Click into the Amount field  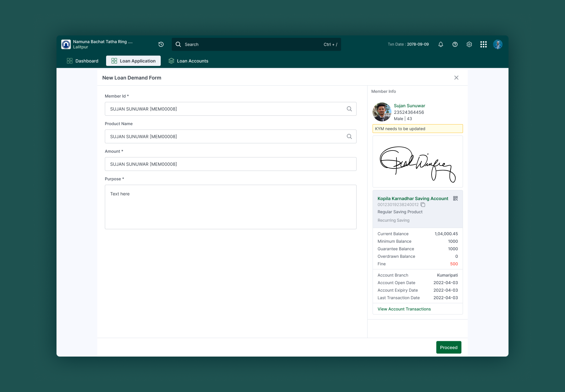[231, 164]
